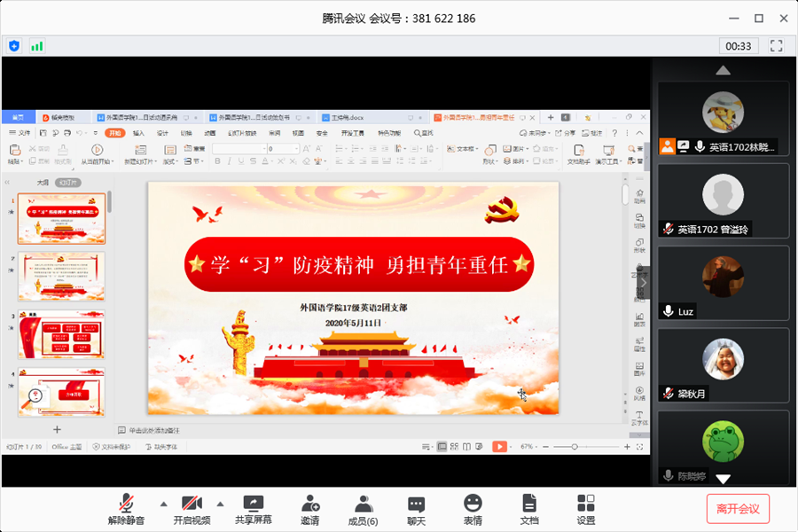Open the 表情 emoji reactions
The width and height of the screenshot is (798, 532).
tap(473, 504)
